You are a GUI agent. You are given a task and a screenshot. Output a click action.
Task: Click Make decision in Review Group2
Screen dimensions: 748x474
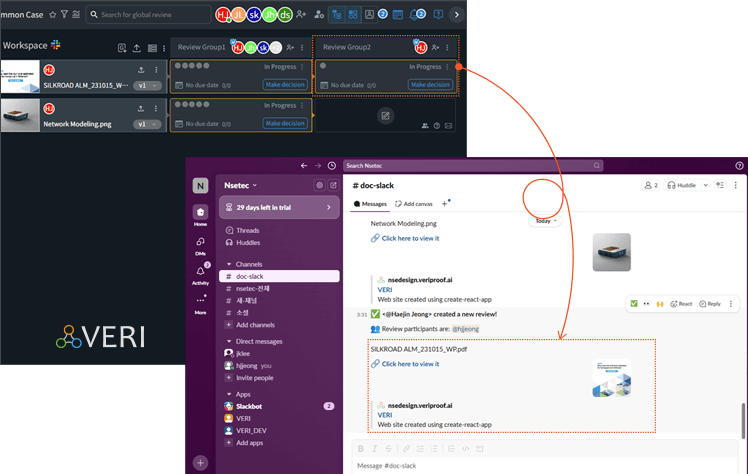[x=430, y=85]
